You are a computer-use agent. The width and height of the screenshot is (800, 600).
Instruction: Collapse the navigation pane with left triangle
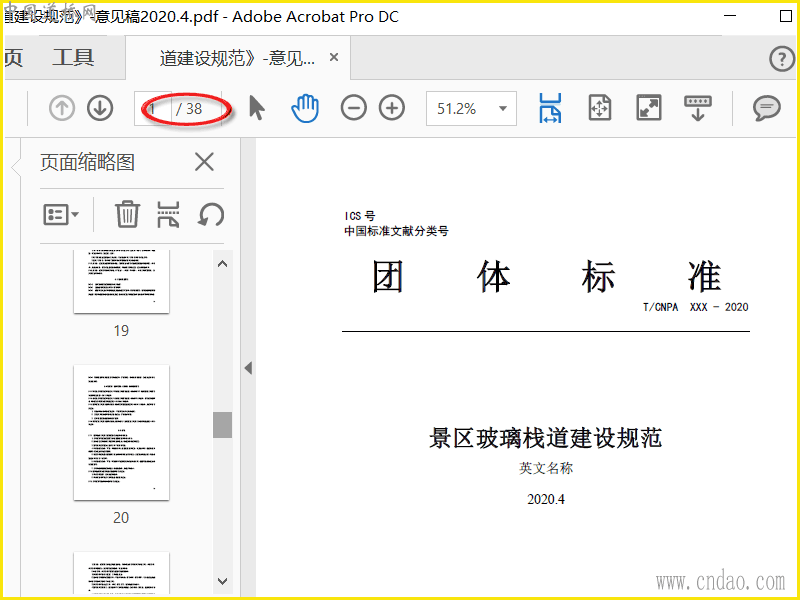tap(248, 368)
